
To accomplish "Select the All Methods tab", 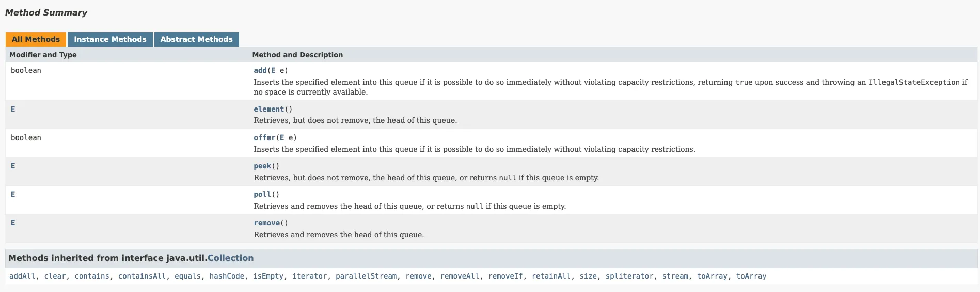I will point(36,39).
